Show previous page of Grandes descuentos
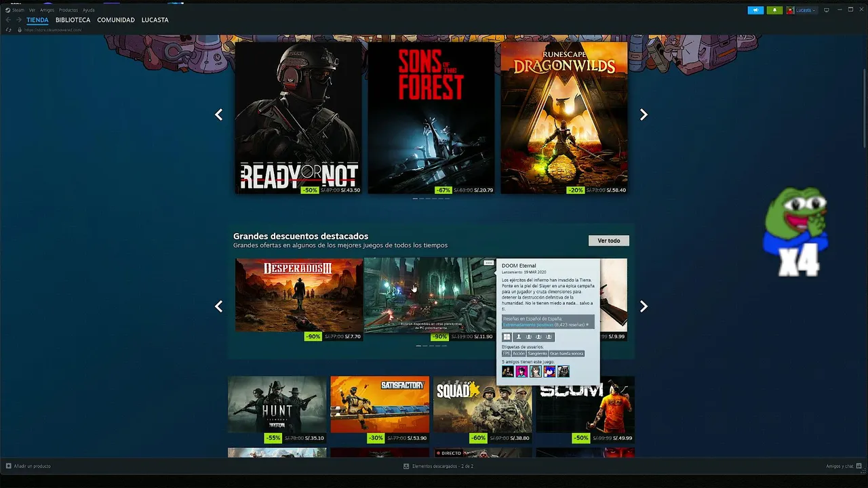 [x=218, y=306]
